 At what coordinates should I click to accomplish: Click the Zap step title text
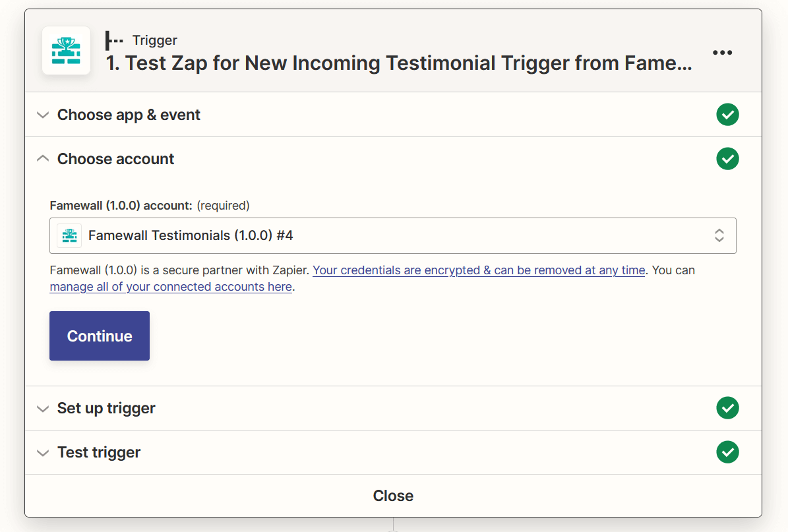(399, 63)
